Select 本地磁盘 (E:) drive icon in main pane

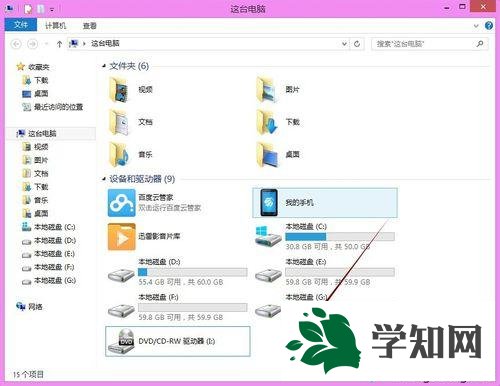point(268,275)
